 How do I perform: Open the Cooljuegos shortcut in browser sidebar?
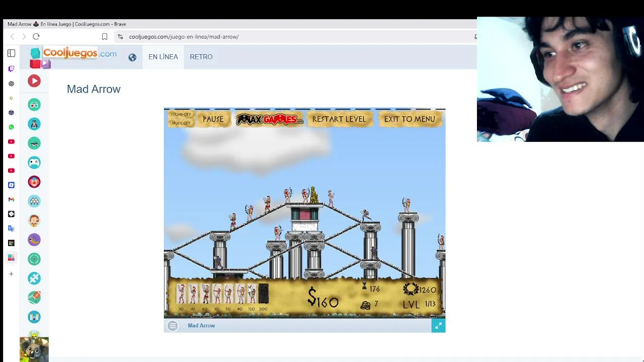[11, 257]
